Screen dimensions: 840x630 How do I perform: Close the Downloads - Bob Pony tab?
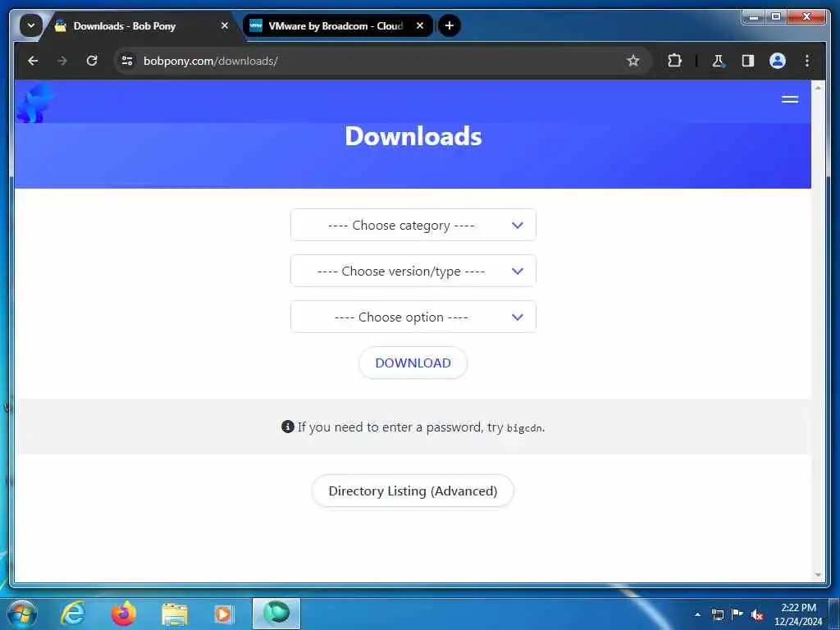click(x=225, y=25)
